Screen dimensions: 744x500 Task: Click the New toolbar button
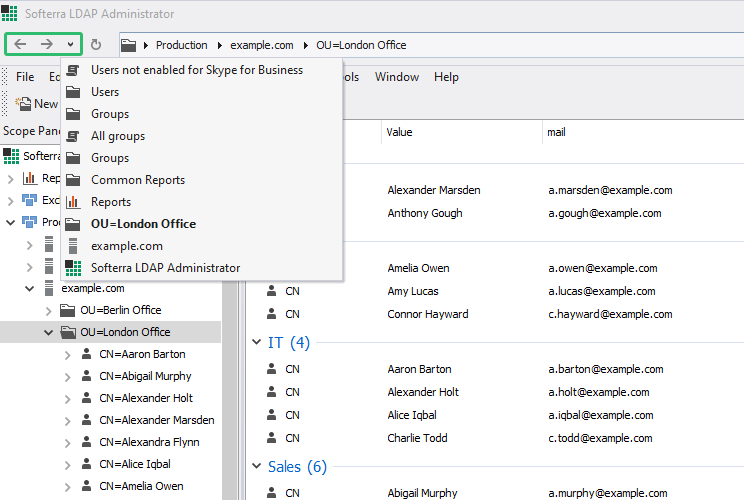[37, 103]
